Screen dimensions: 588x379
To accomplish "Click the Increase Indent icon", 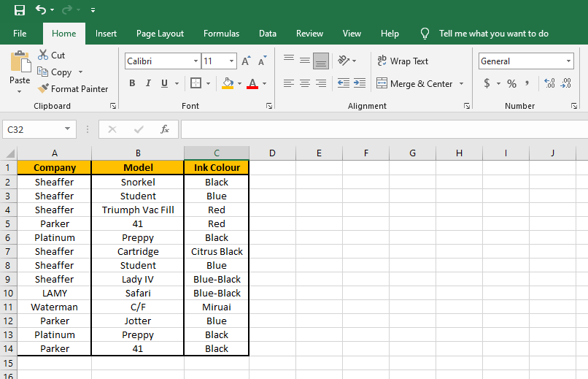I will tap(359, 83).
